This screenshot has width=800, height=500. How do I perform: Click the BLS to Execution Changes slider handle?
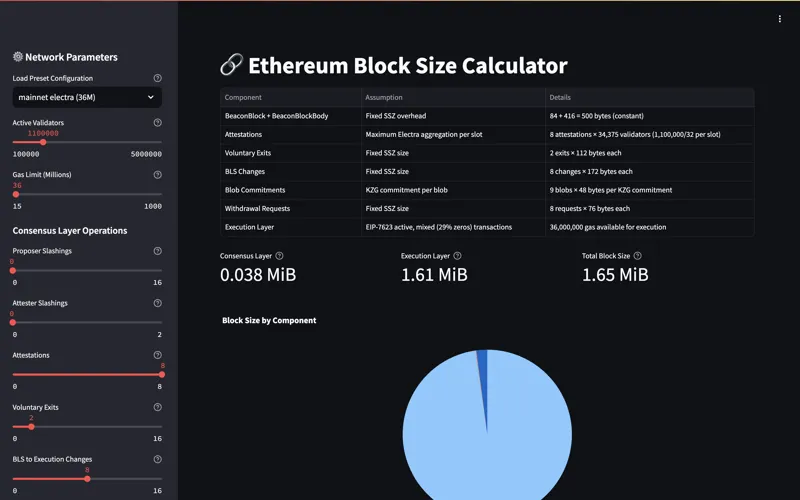click(x=87, y=479)
